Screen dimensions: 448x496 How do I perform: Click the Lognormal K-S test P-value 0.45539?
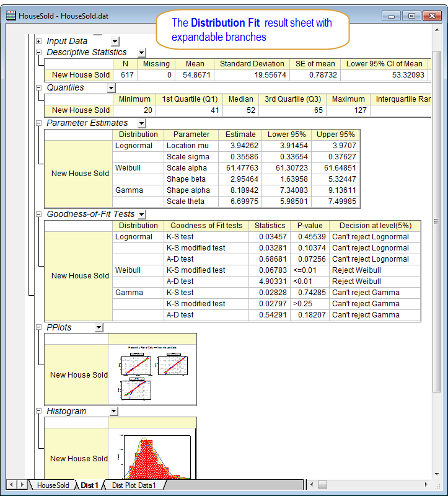(x=310, y=237)
